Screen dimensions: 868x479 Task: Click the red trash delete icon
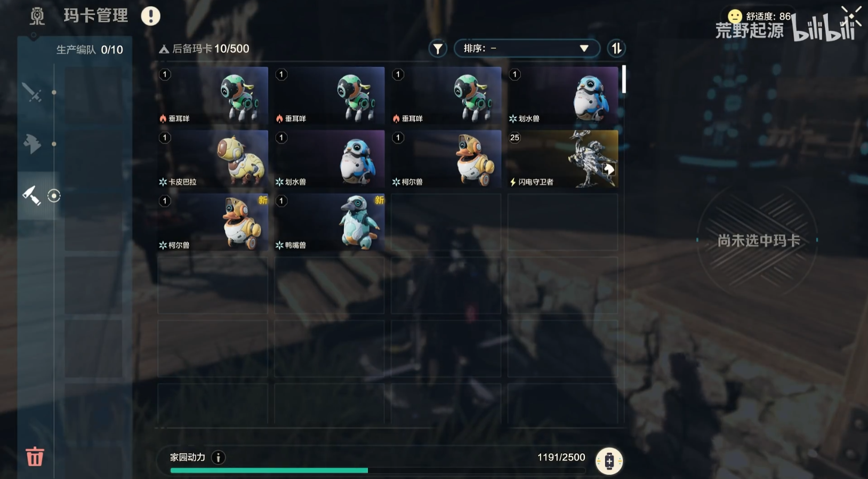pyautogui.click(x=35, y=457)
